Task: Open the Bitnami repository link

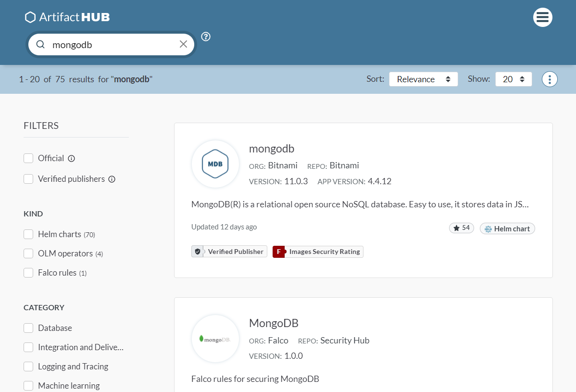Action: (344, 165)
